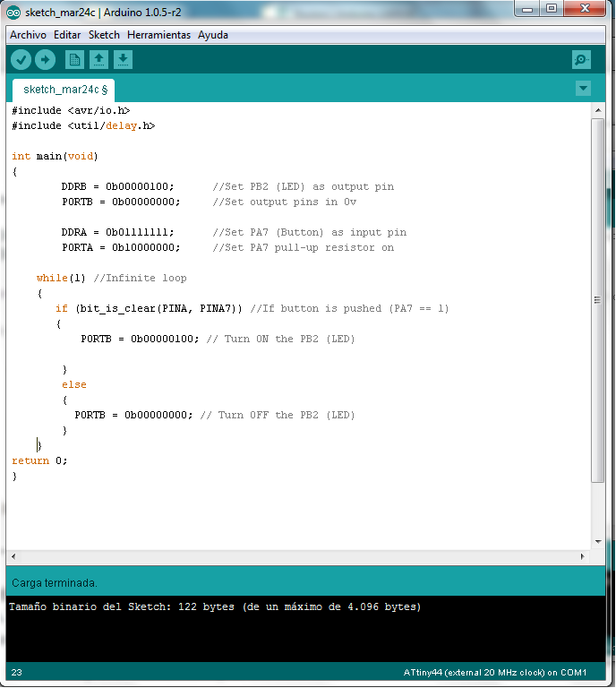The height and width of the screenshot is (688, 616).
Task: Click the 'else' keyword
Action: point(74,385)
